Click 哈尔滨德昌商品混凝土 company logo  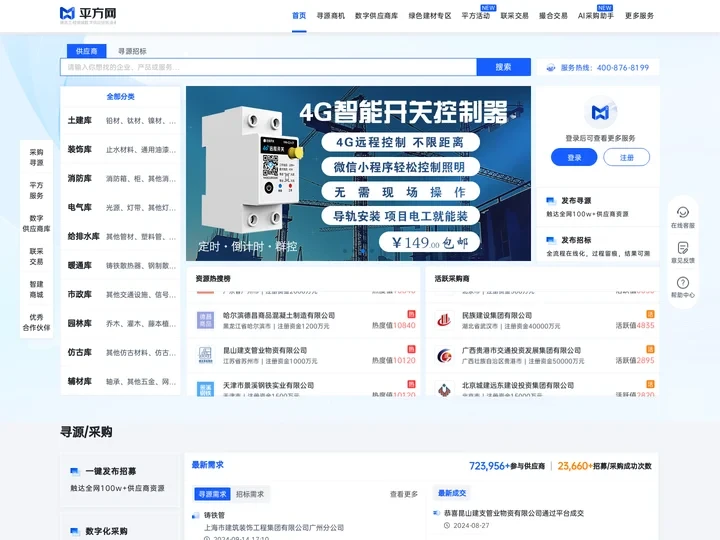(205, 320)
